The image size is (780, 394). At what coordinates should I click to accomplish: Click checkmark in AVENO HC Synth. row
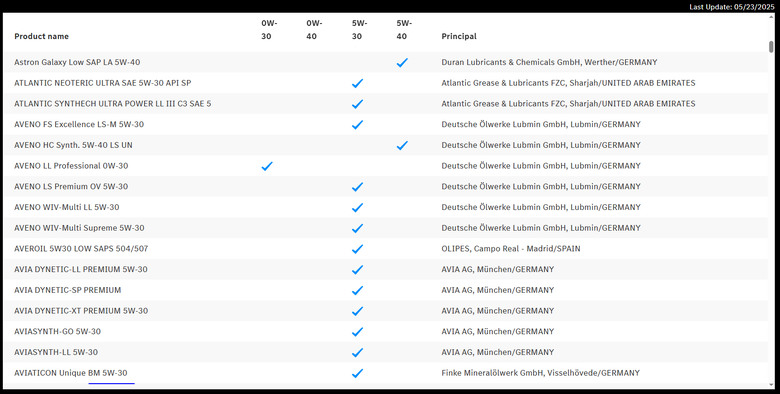point(402,145)
